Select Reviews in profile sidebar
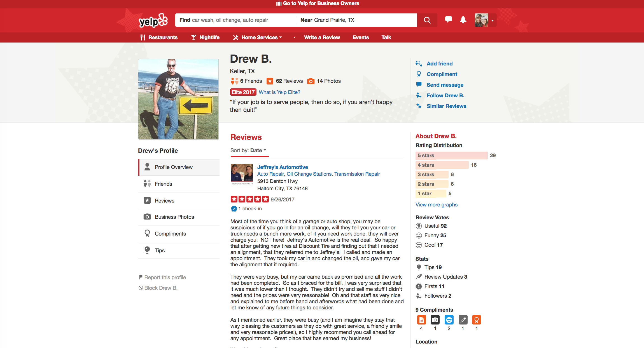The image size is (644, 348). coord(179,201)
